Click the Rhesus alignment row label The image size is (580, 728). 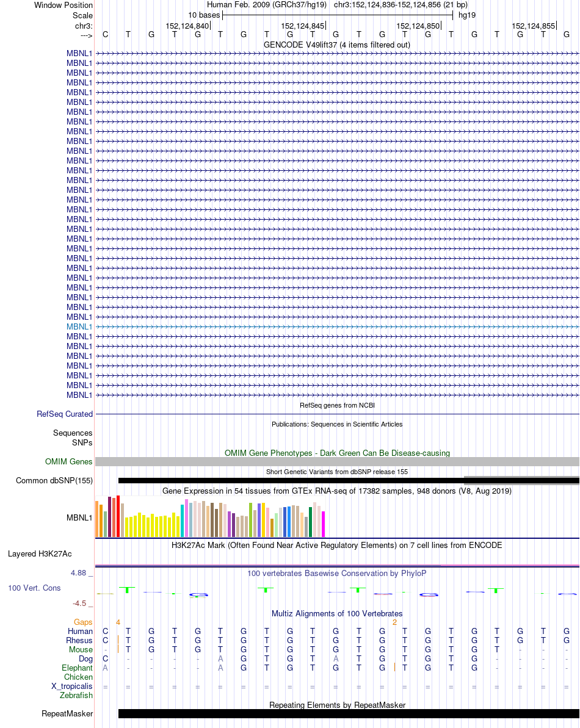[x=79, y=641]
